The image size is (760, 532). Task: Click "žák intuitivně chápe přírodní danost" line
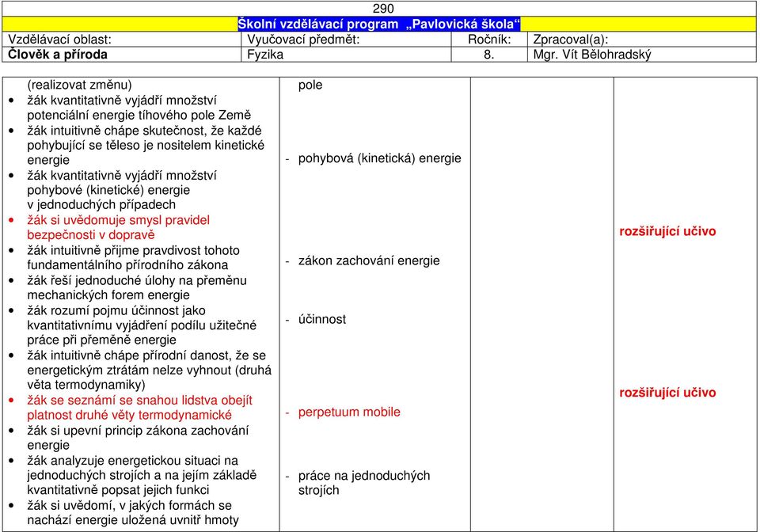146,355
